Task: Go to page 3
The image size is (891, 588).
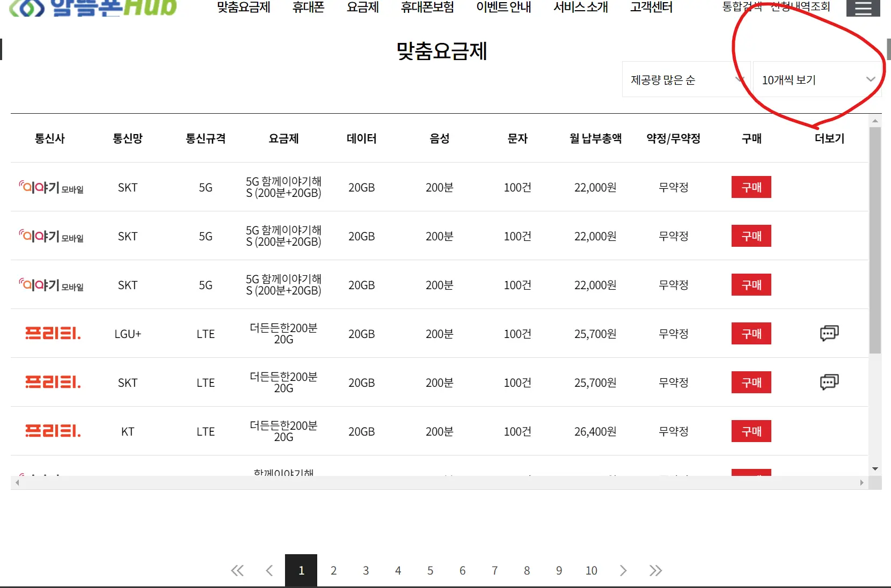Action: [366, 570]
